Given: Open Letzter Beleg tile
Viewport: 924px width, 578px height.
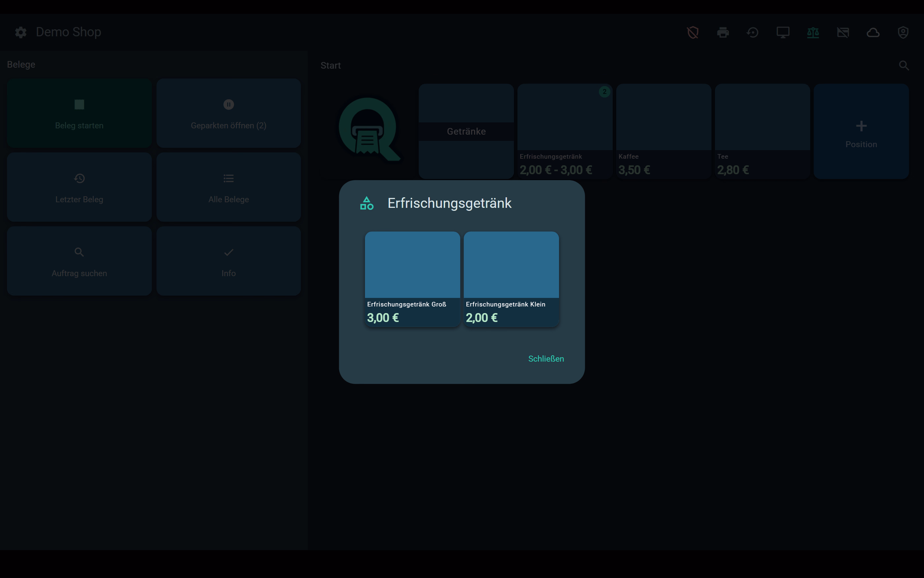Looking at the screenshot, I should 79,187.
